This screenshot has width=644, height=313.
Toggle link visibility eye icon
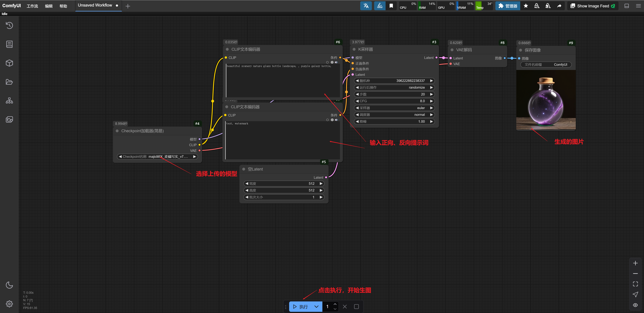[635, 305]
